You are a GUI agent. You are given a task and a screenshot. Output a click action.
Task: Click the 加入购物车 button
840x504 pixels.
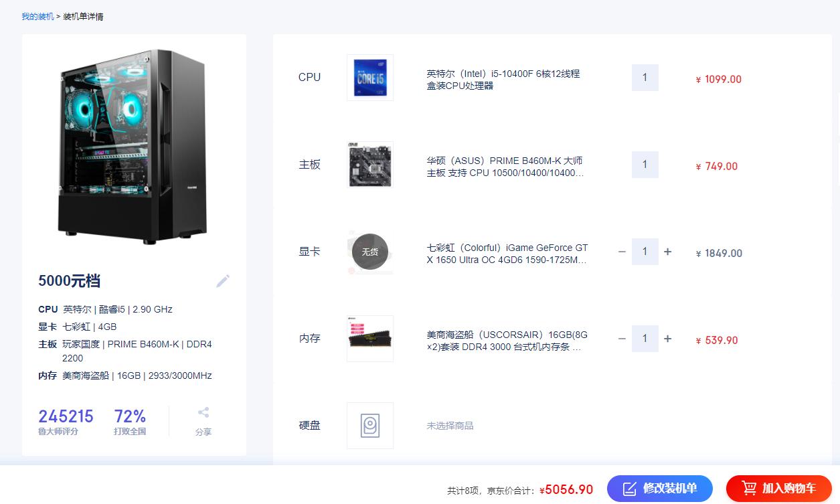coord(778,489)
